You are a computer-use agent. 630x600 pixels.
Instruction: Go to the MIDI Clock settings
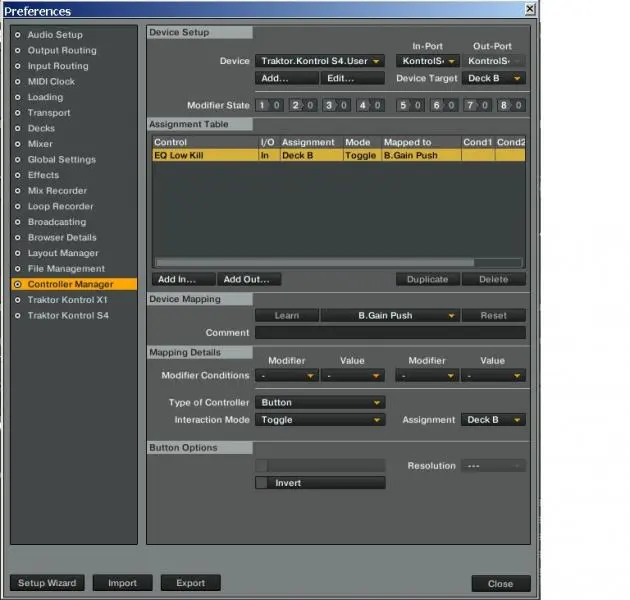pyautogui.click(x=50, y=82)
